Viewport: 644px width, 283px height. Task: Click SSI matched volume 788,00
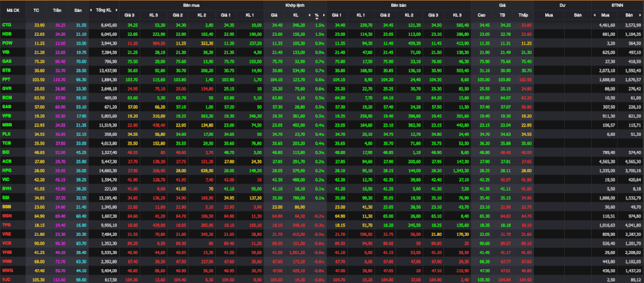(x=298, y=197)
